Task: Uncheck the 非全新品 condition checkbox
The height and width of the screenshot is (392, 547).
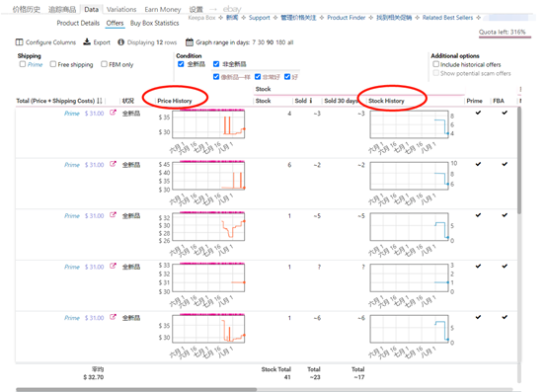Action: point(216,64)
